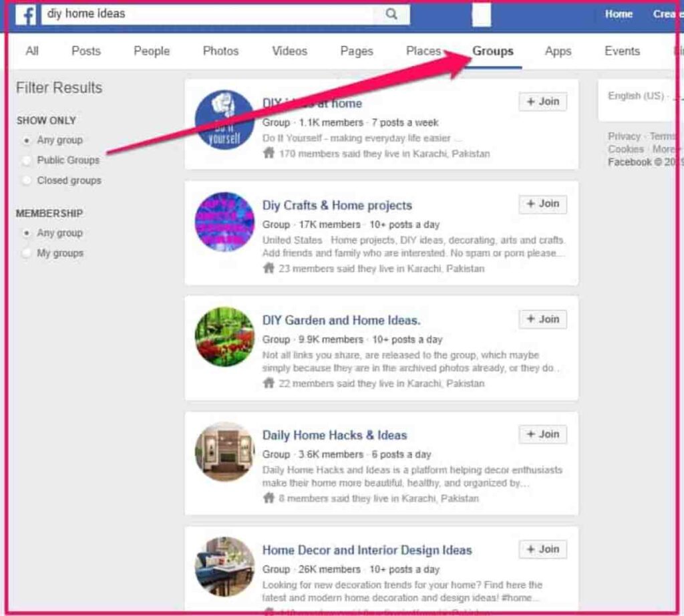The height and width of the screenshot is (616, 684).
Task: Join Home Decor and Interior Design Ideas group
Action: pos(542,549)
